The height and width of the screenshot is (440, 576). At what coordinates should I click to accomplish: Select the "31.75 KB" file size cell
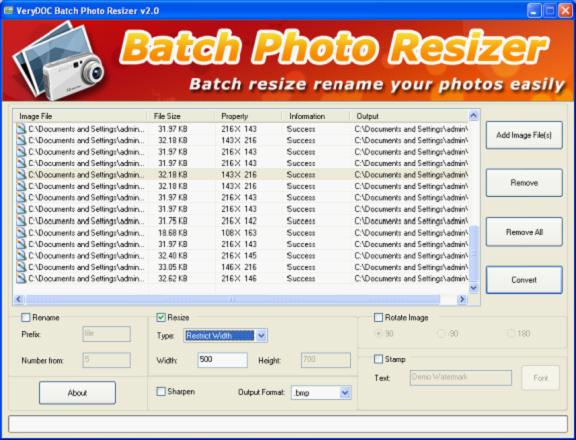click(173, 221)
